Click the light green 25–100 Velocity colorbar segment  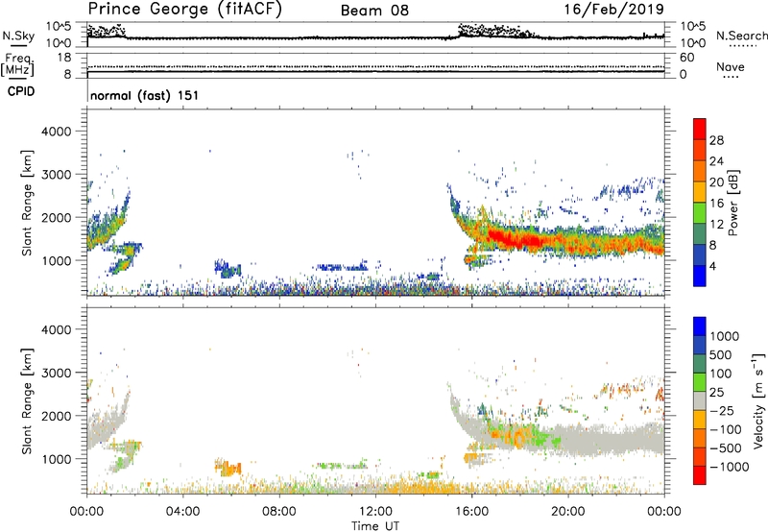click(x=700, y=382)
